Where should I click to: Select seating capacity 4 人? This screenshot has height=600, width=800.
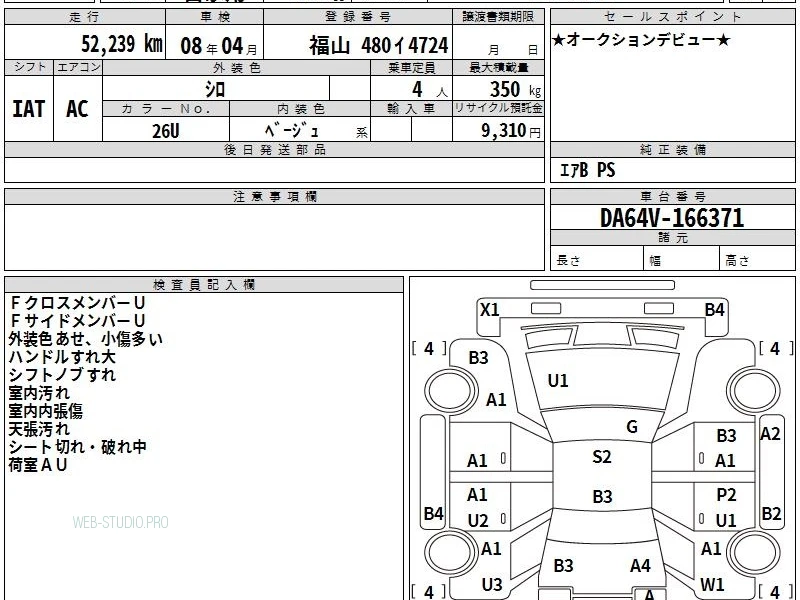tap(430, 90)
